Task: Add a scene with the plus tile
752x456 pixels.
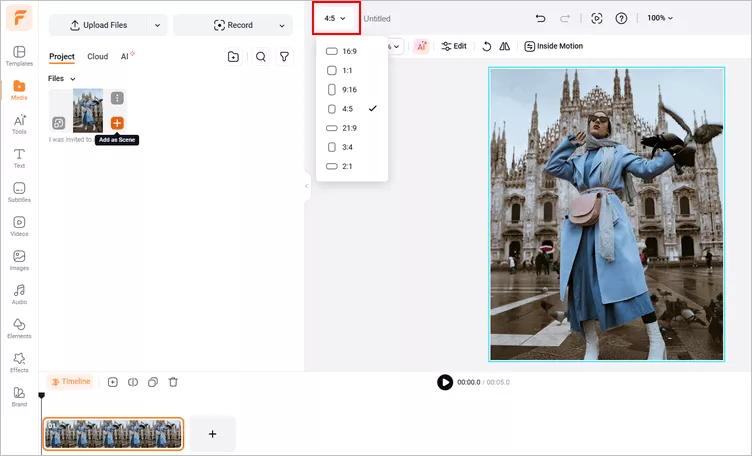Action: pos(212,434)
